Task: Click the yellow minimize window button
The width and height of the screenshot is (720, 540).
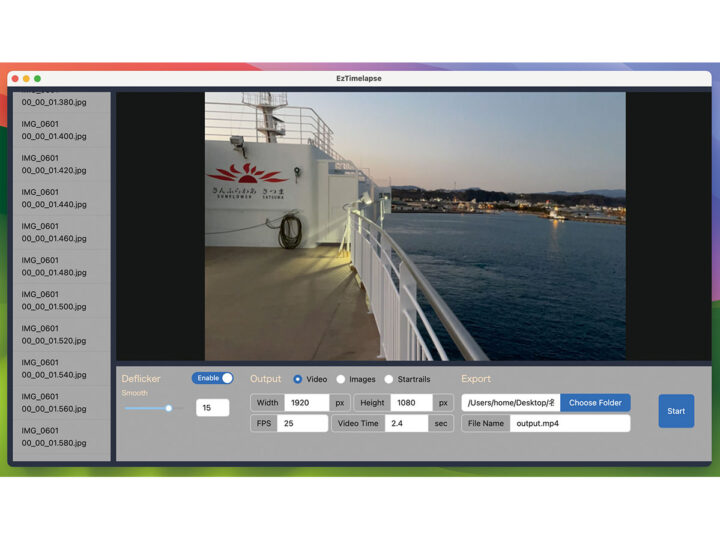Action: pos(26,79)
